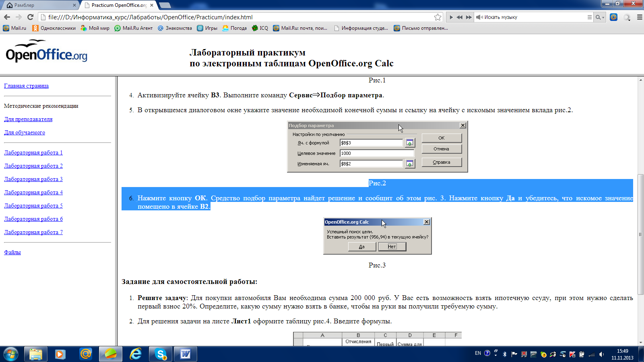Open Лабораторная работа 2
Viewport: 644px width, 362px height.
coord(33,166)
